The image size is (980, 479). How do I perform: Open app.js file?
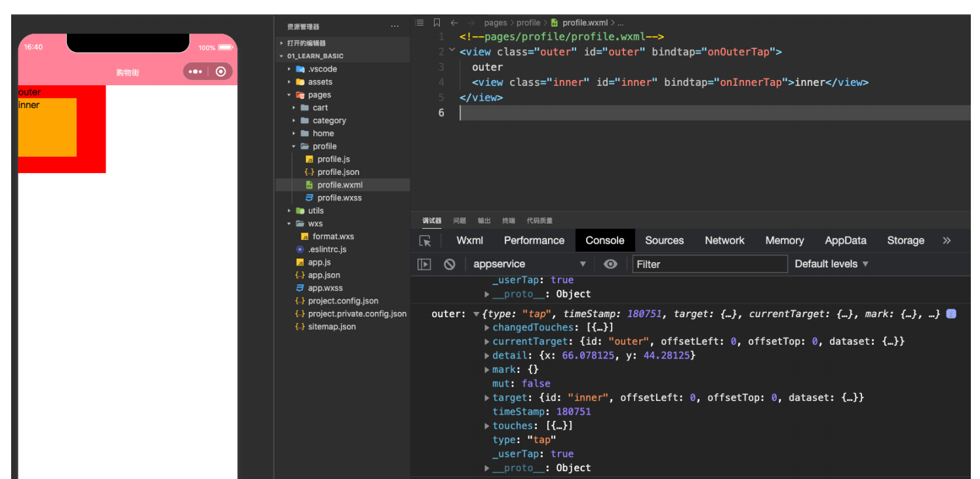[319, 262]
